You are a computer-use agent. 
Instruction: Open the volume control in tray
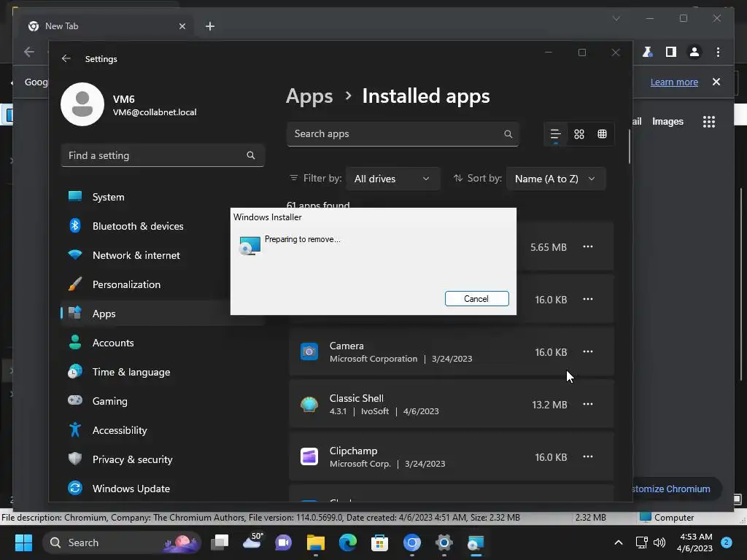pyautogui.click(x=659, y=542)
